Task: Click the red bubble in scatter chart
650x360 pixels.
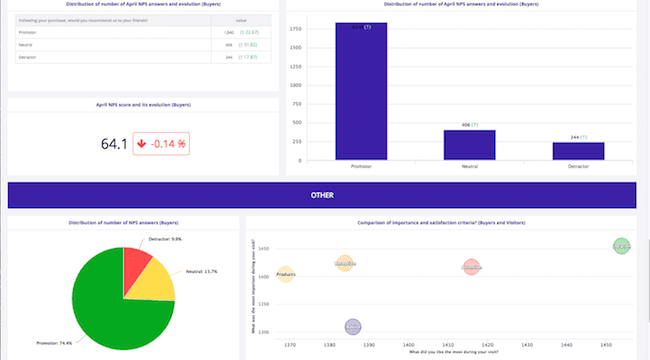Action: point(471,268)
